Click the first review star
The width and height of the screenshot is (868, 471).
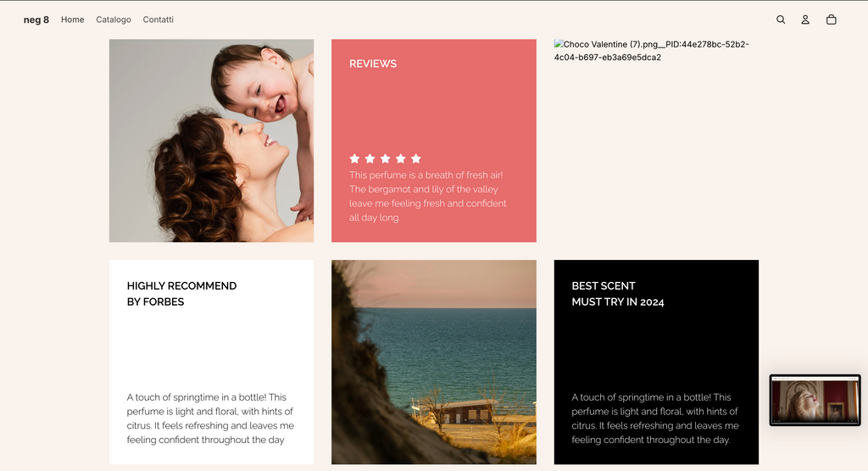pos(355,158)
